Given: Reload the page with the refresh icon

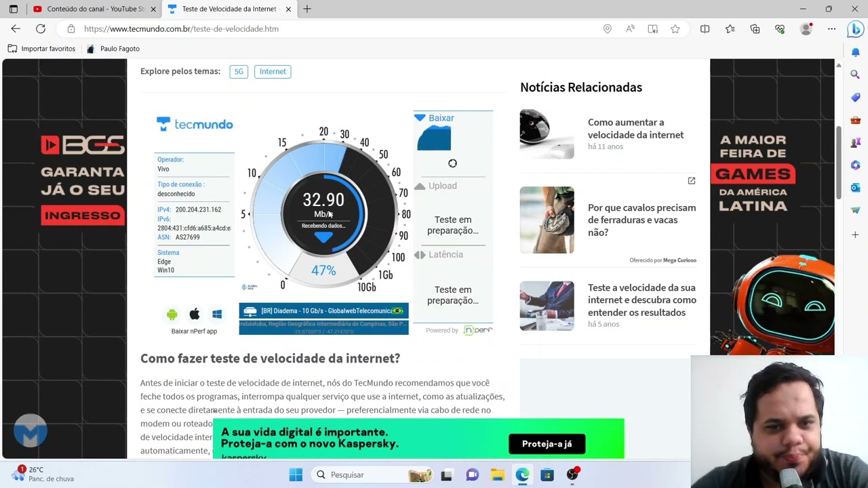Looking at the screenshot, I should click(41, 28).
